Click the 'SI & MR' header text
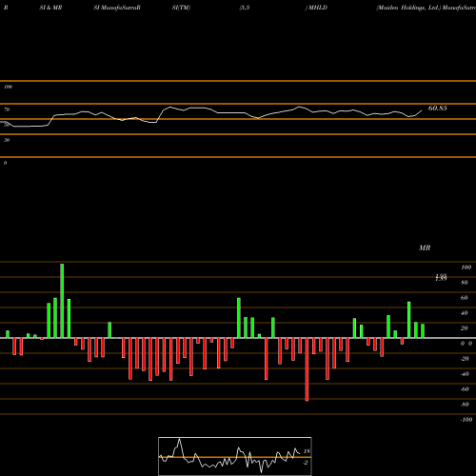476x476 pixels. pos(50,8)
